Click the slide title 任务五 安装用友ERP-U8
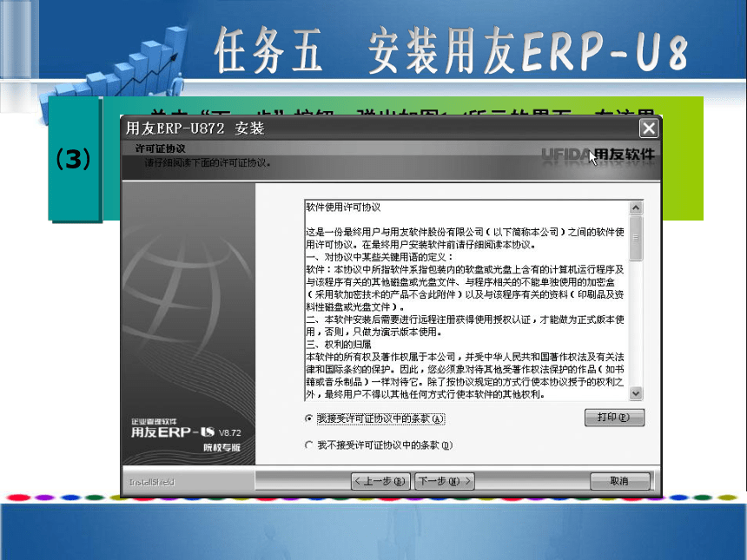 (451, 50)
